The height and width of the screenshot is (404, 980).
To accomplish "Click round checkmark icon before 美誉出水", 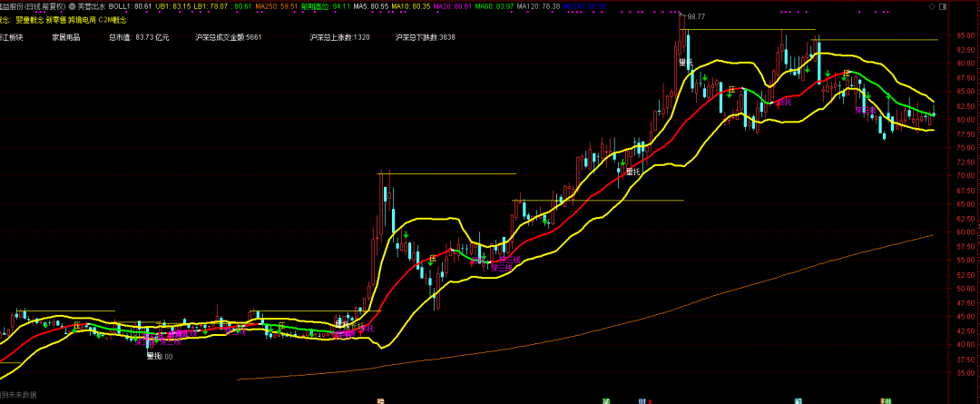I will point(71,5).
